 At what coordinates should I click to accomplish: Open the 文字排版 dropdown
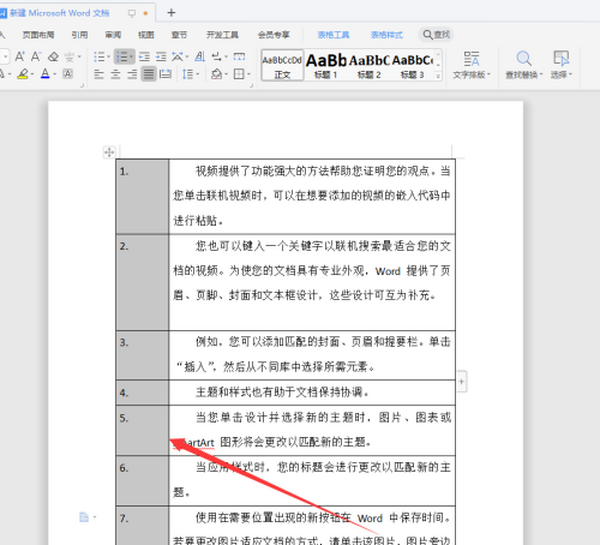click(x=471, y=65)
